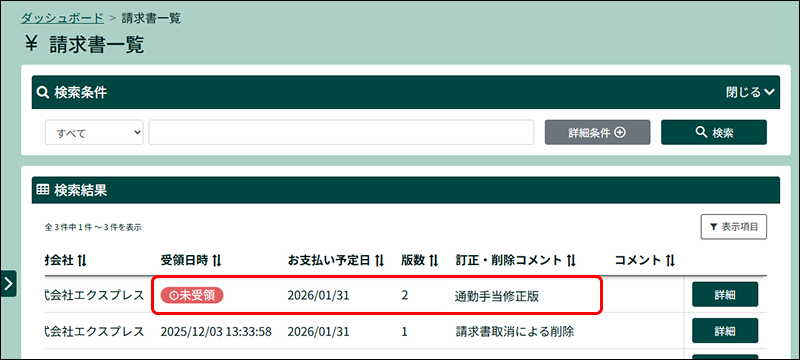This screenshot has height=360, width=800.
Task: Select the 通勤手当修正版 comment cell
Action: [x=497, y=296]
